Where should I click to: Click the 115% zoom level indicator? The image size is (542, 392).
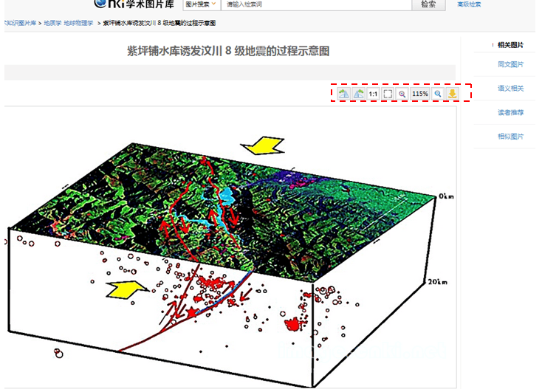point(420,94)
